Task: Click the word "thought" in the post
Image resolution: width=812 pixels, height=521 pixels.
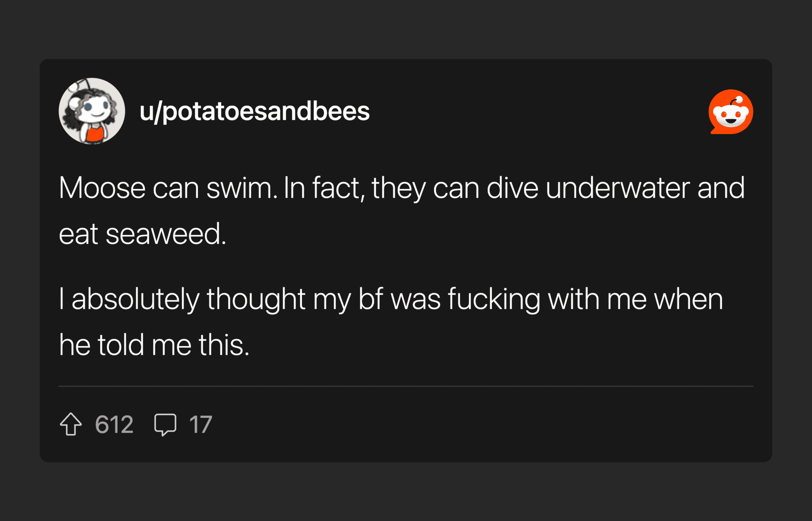Action: 256,299
